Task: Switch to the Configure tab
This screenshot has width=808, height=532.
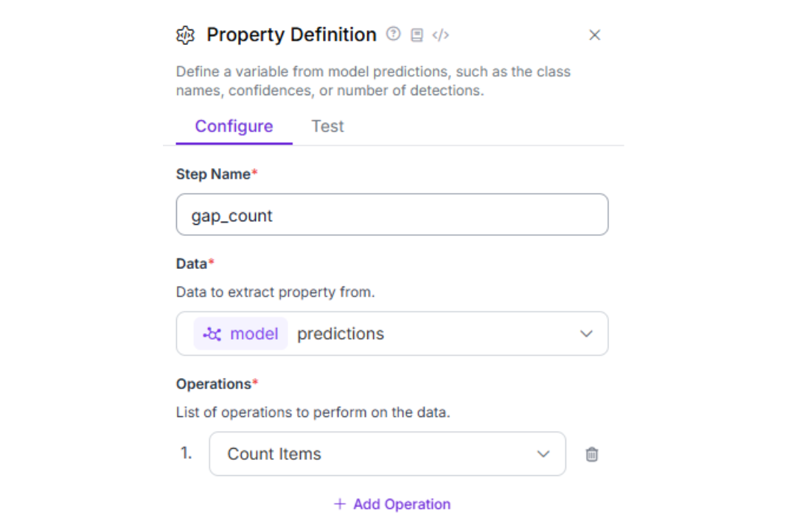Action: coord(234,126)
